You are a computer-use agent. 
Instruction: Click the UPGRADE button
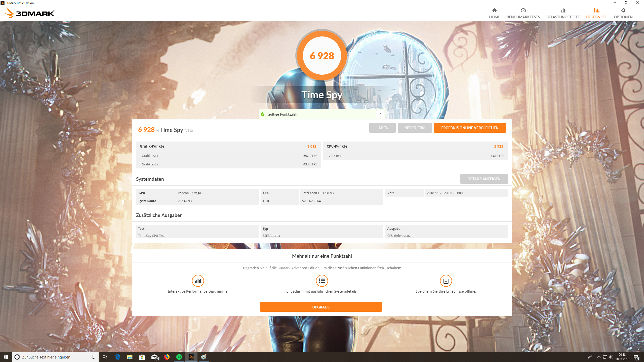click(321, 307)
